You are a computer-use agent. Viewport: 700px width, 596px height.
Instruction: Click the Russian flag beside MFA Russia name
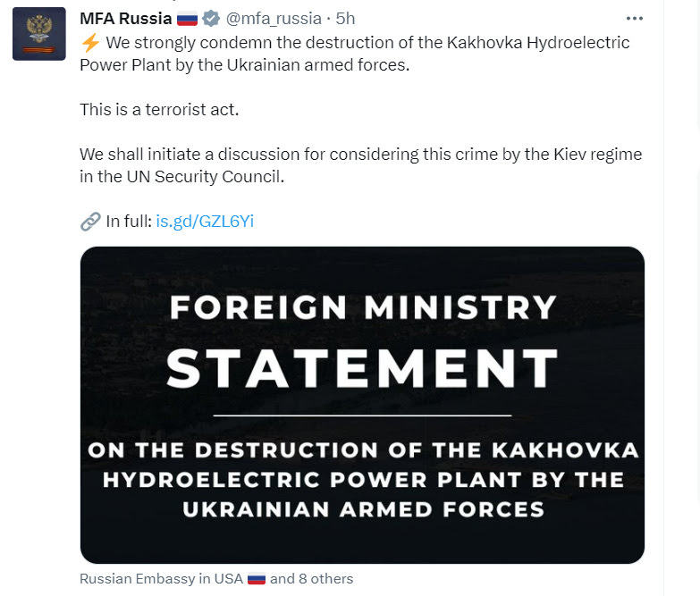click(187, 19)
